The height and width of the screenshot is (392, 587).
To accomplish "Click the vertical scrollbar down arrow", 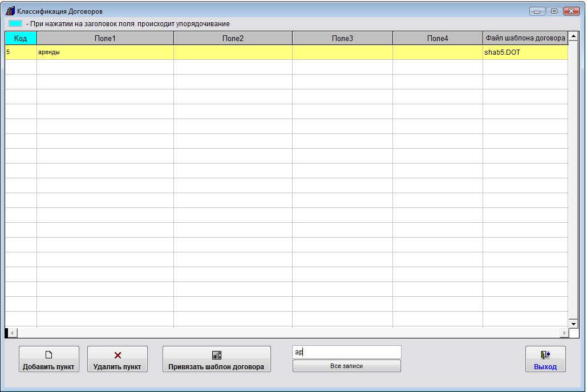I will coord(573,324).
